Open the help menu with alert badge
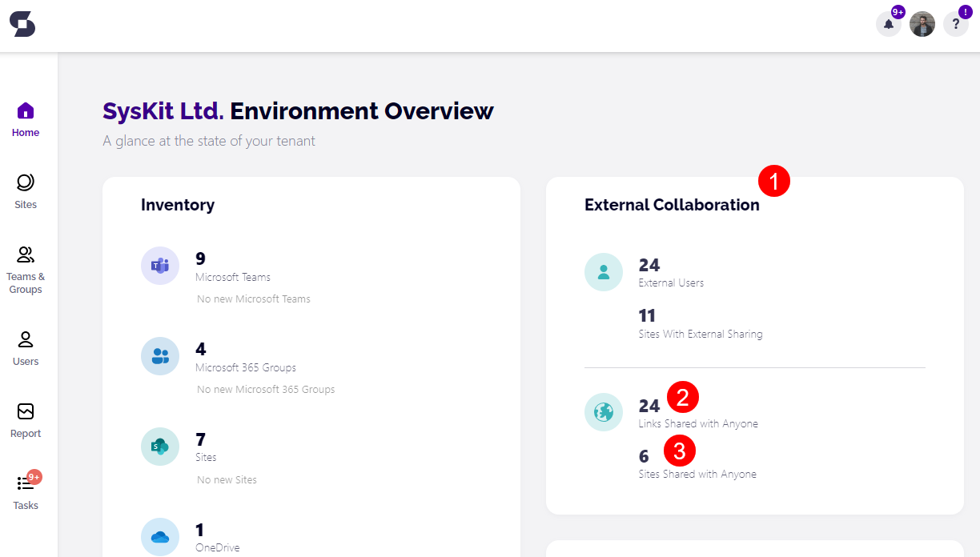This screenshot has height=557, width=980. coord(955,24)
